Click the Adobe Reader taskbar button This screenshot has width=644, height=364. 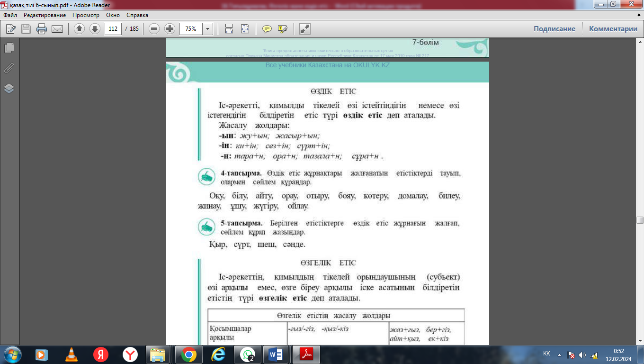(x=306, y=355)
